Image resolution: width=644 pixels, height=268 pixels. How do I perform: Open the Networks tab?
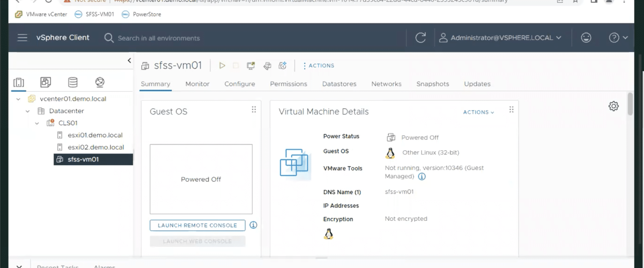coord(386,84)
